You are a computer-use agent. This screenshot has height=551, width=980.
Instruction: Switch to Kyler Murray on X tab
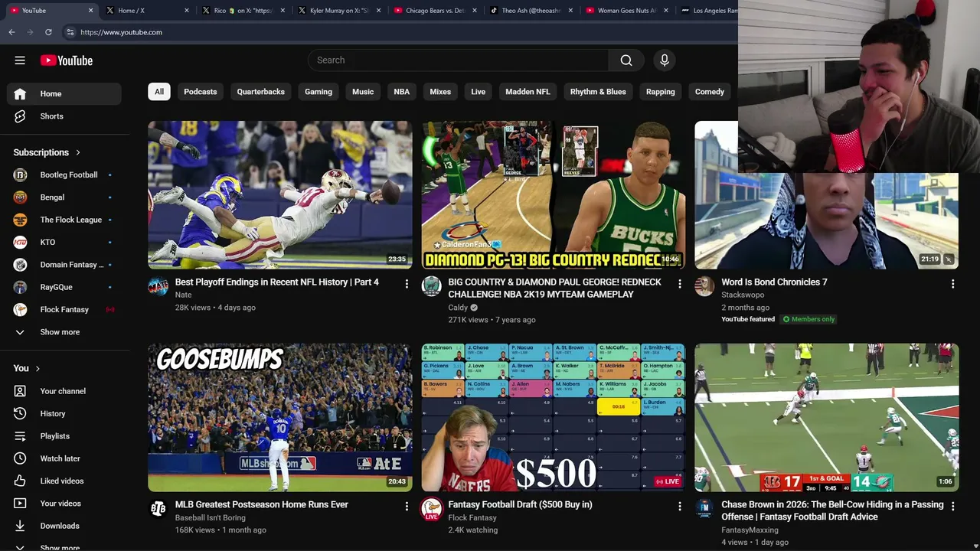point(338,11)
